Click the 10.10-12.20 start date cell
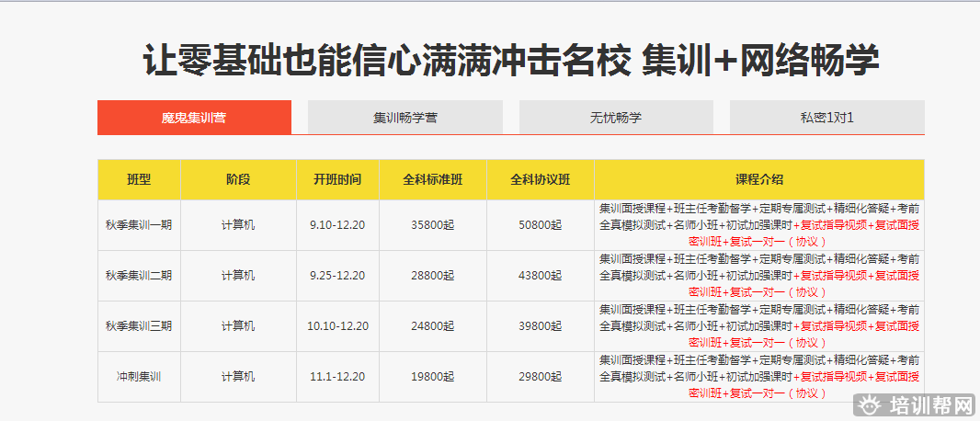This screenshot has width=980, height=421. coord(337,326)
